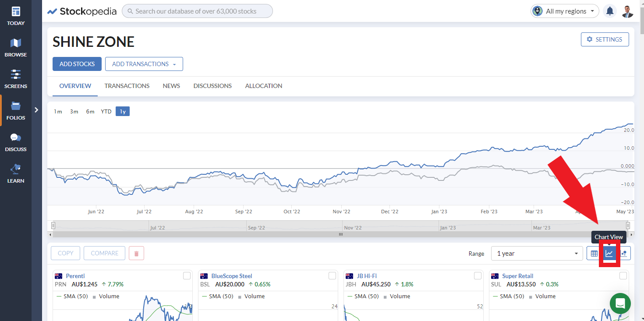Select the 1y chart period

coord(123,112)
